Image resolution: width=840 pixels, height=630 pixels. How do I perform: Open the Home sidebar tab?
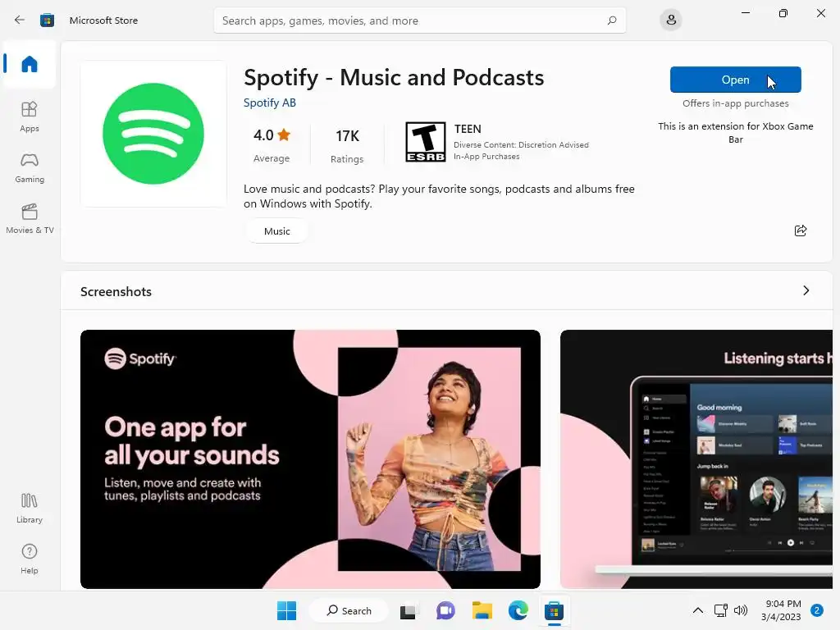[30, 64]
